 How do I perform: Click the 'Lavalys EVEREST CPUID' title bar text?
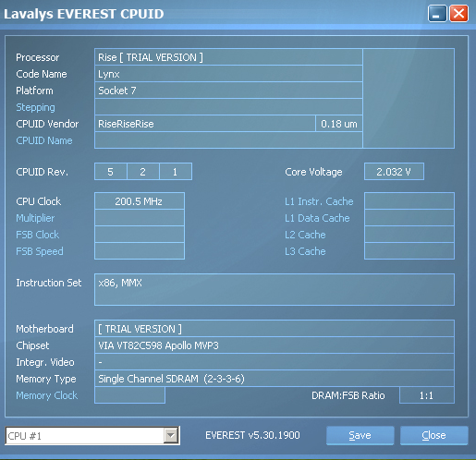click(x=84, y=14)
